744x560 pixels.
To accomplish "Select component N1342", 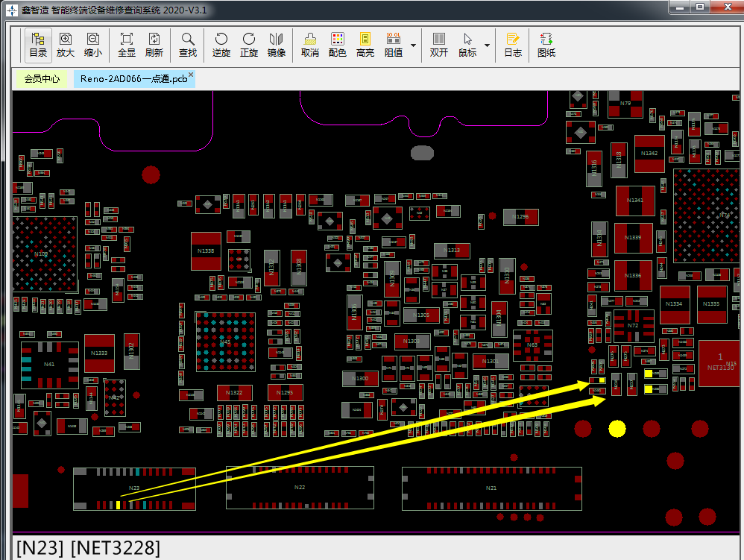I will [x=649, y=154].
